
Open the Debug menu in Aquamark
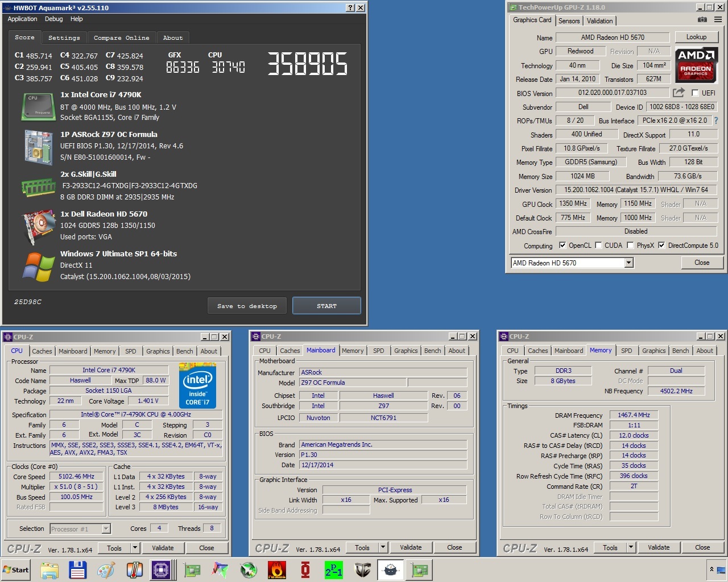click(x=54, y=19)
